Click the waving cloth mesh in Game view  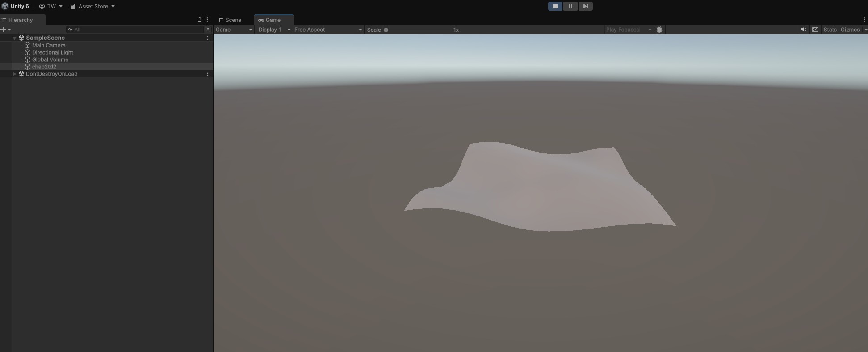click(541, 188)
